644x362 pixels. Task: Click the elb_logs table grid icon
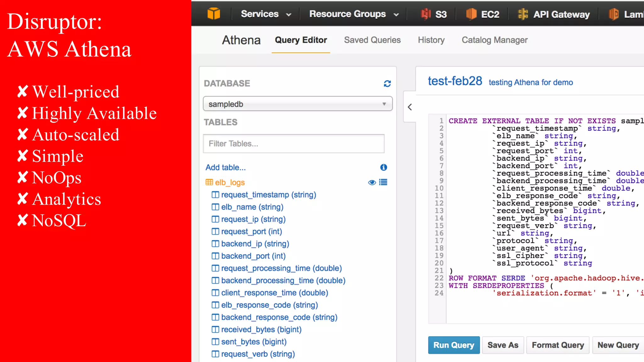[x=209, y=182]
